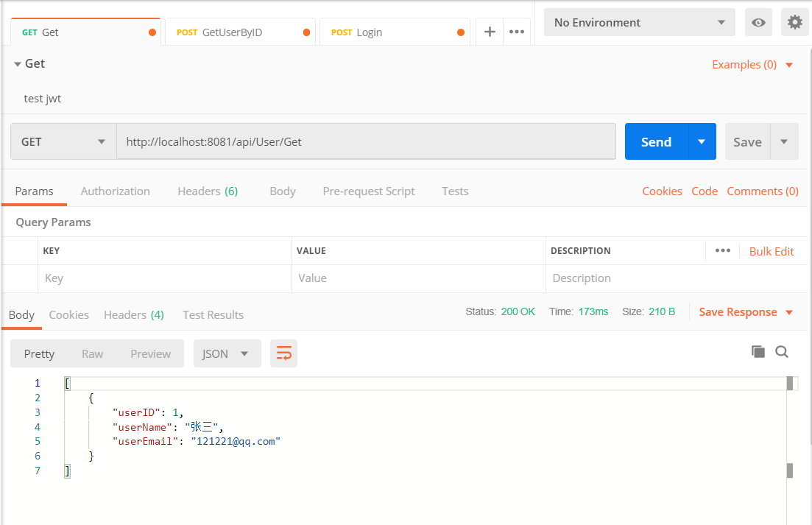Image resolution: width=812 pixels, height=525 pixels.
Task: Click the blue Send button
Action: (x=657, y=141)
